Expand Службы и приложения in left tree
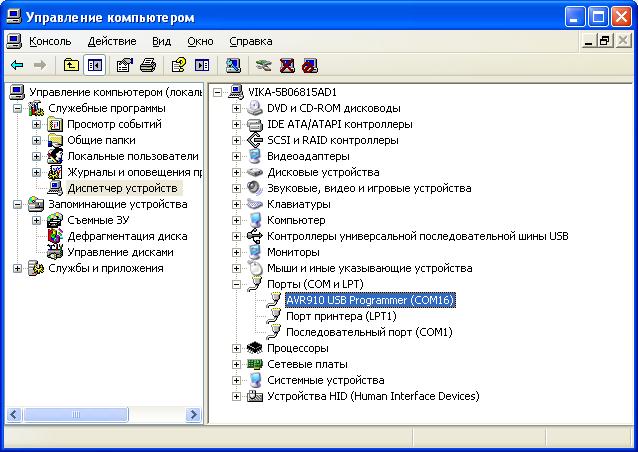Viewport: 638px width, 452px height. pos(17,268)
